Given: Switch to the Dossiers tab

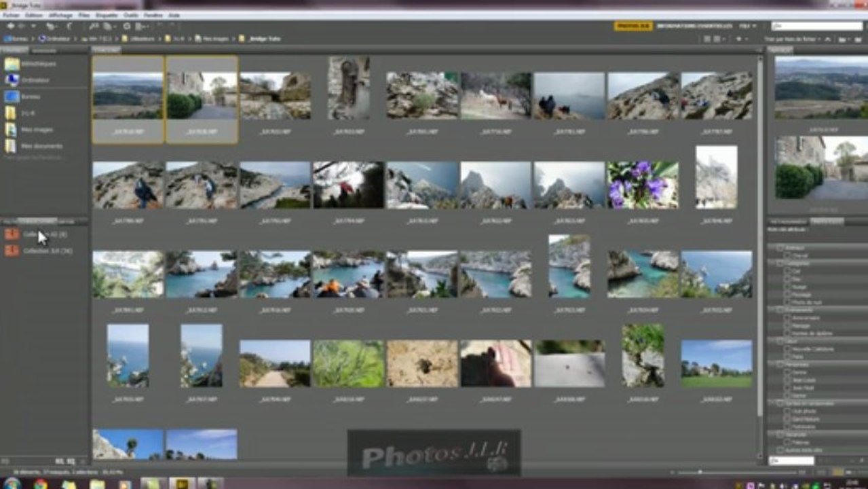Looking at the screenshot, I should (x=44, y=50).
